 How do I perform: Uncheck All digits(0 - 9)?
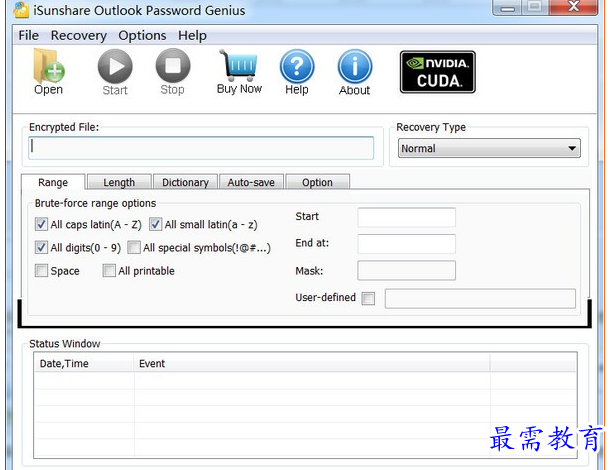[x=41, y=247]
